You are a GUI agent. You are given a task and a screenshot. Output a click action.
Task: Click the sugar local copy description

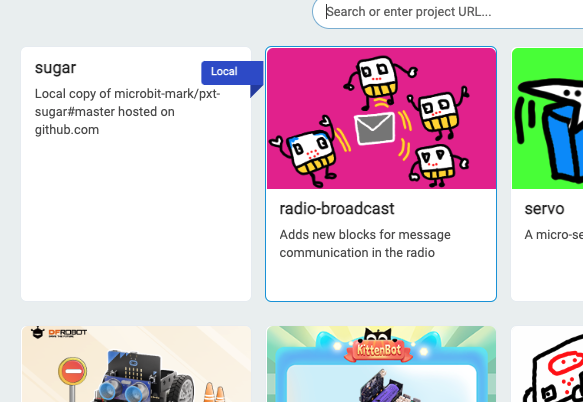click(128, 112)
